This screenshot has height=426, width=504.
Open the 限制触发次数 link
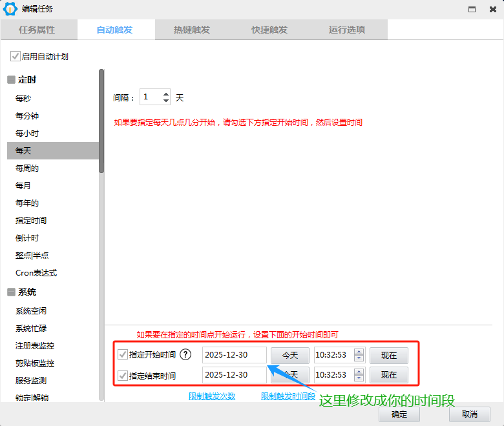tap(212, 396)
